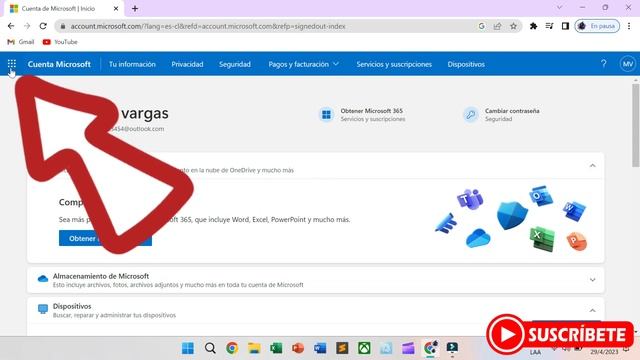Screen dimensions: 640x360
Task: Close the Cuenta de Microsoft tab
Action: point(116,8)
